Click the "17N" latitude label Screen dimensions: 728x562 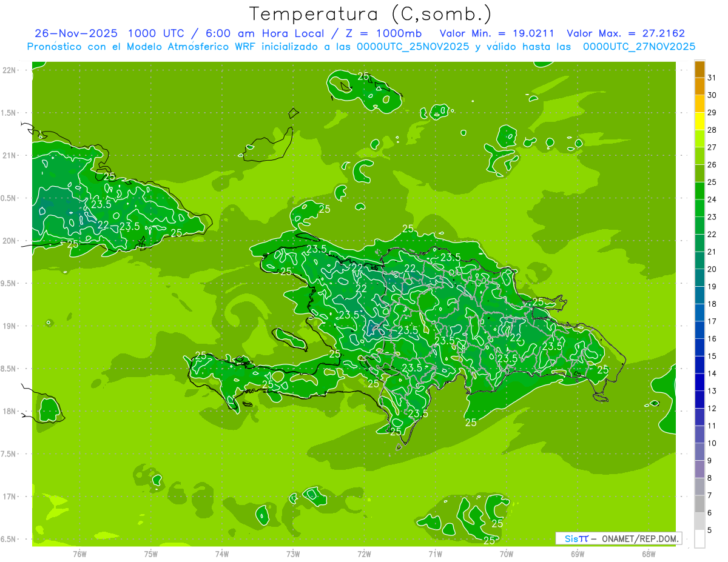(8, 497)
